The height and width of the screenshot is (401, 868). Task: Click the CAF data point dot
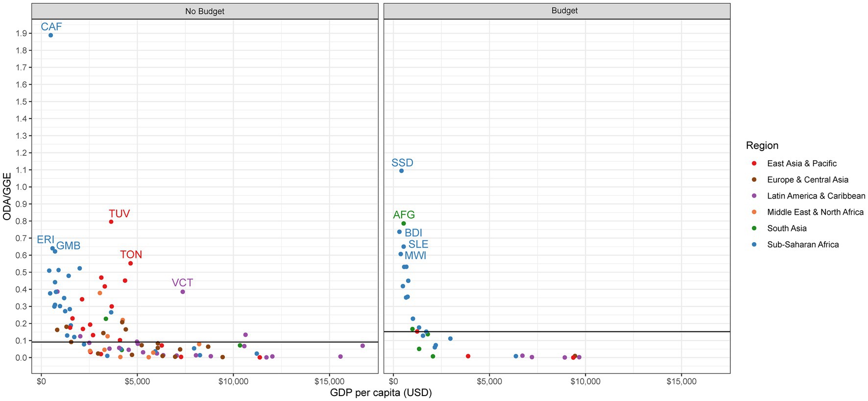[50, 35]
